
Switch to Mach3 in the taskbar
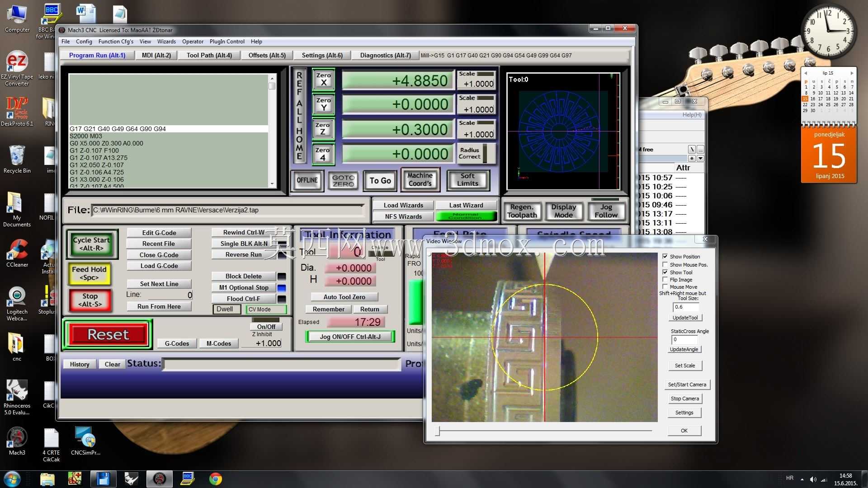click(x=160, y=479)
